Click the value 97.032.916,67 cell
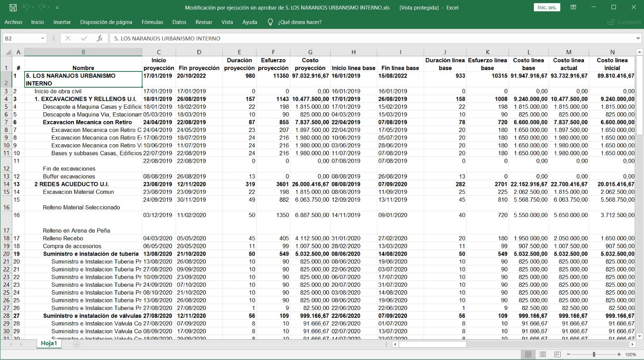Screen dimensions: 644x360 pos(310,79)
